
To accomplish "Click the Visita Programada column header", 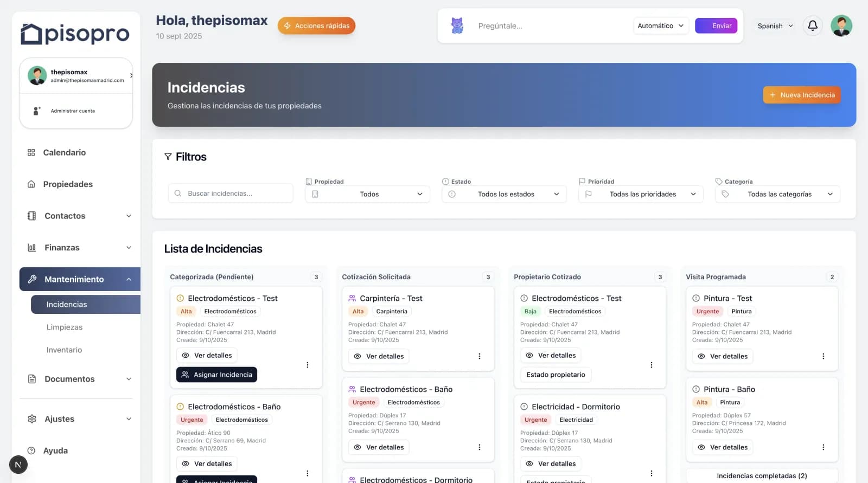I will pyautogui.click(x=716, y=277).
